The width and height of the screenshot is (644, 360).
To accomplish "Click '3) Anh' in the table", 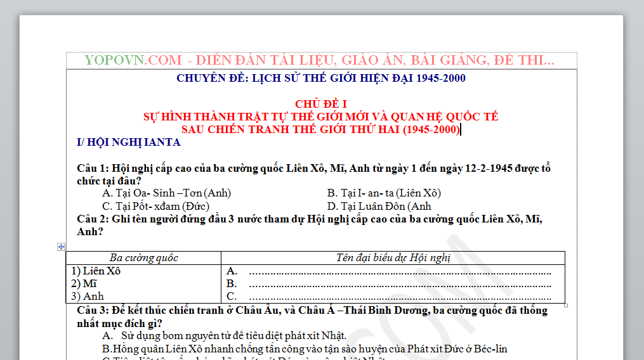I will click(x=87, y=296).
